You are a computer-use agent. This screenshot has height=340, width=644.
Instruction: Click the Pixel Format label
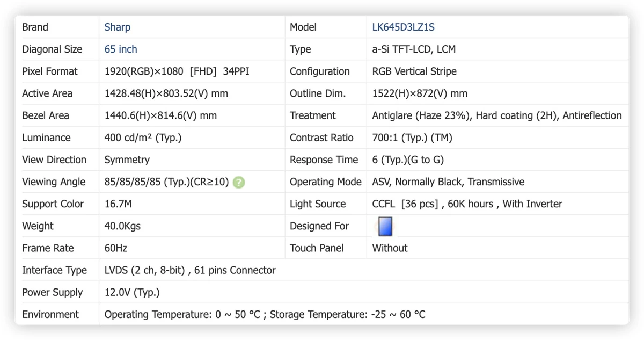pos(49,71)
